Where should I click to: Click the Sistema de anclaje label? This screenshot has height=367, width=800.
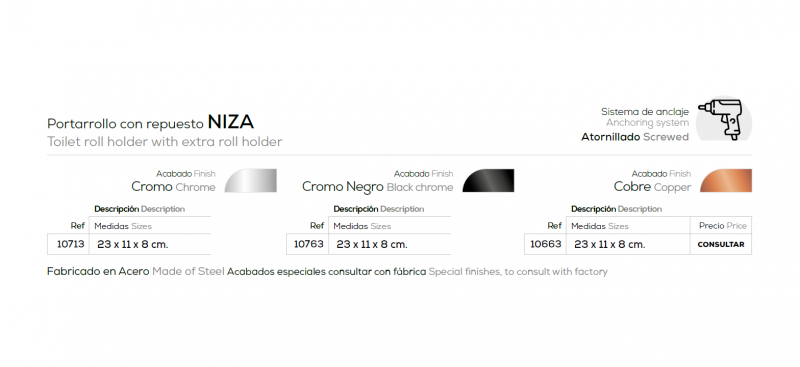click(644, 111)
